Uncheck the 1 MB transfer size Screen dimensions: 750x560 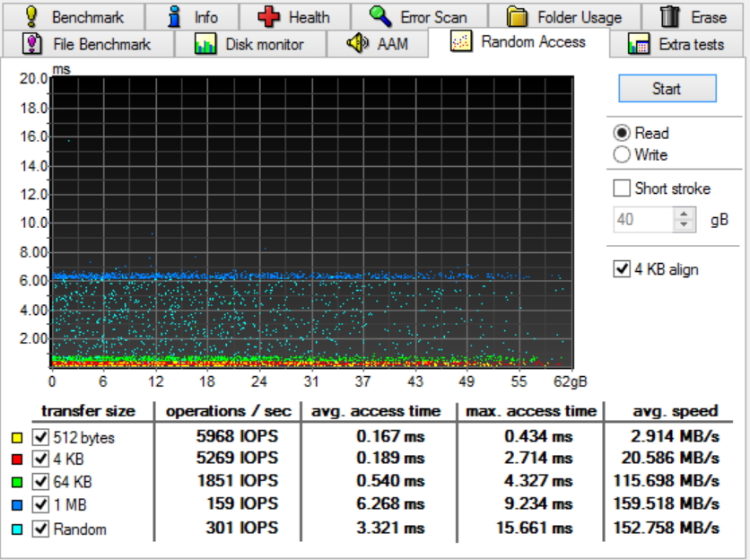tap(40, 504)
